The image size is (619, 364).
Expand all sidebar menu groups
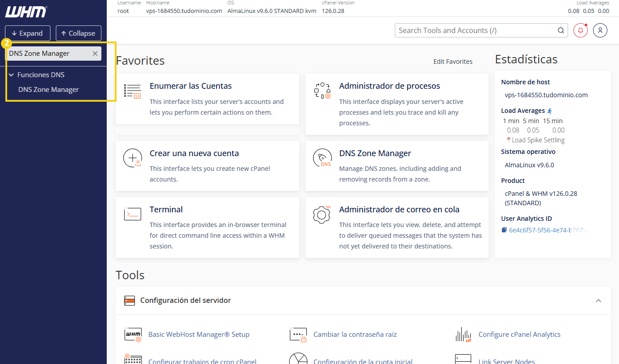tap(27, 33)
